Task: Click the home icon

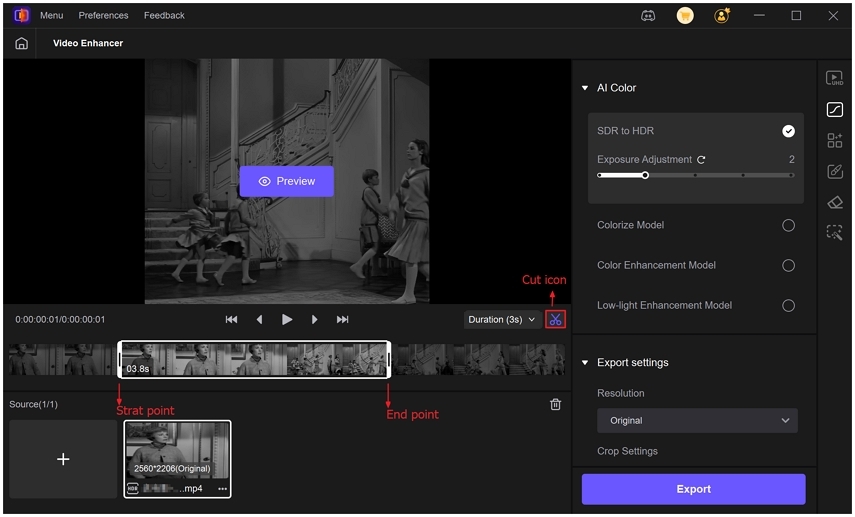Action: tap(21, 44)
